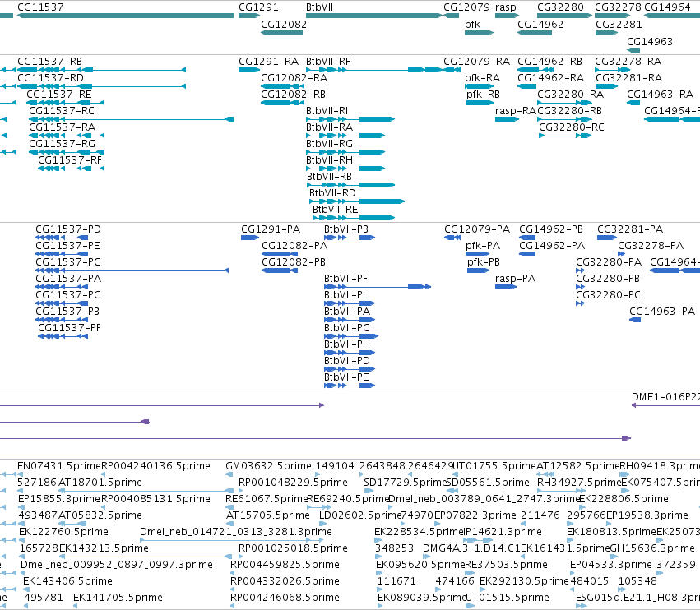Viewport: 700px width, 610px height.
Task: Click the CG12082-RB transcript label
Action: pos(294,95)
